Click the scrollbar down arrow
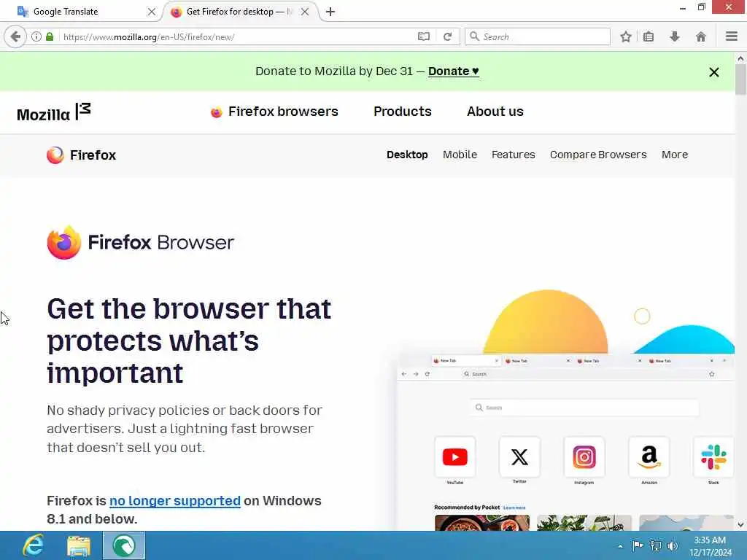Image resolution: width=747 pixels, height=560 pixels. pos(740,525)
